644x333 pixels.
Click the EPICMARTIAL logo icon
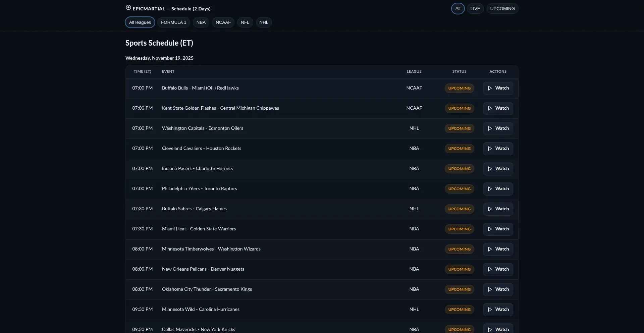pos(128,8)
